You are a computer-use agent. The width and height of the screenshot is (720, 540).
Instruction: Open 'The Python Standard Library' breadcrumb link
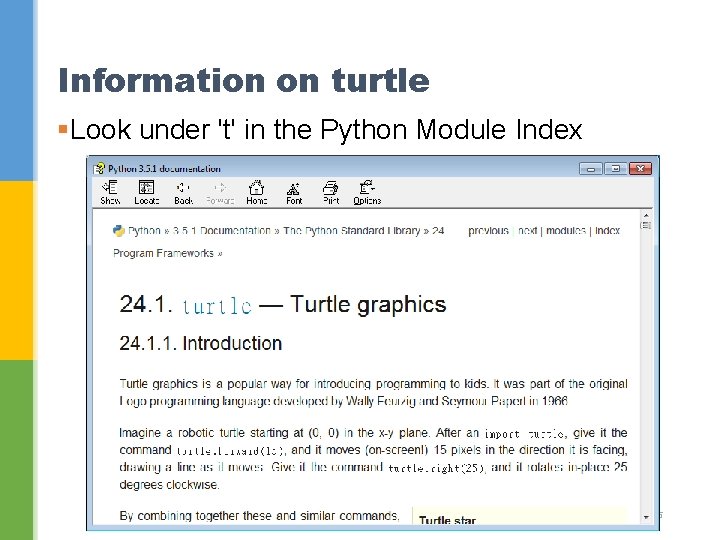pyautogui.click(x=352, y=231)
